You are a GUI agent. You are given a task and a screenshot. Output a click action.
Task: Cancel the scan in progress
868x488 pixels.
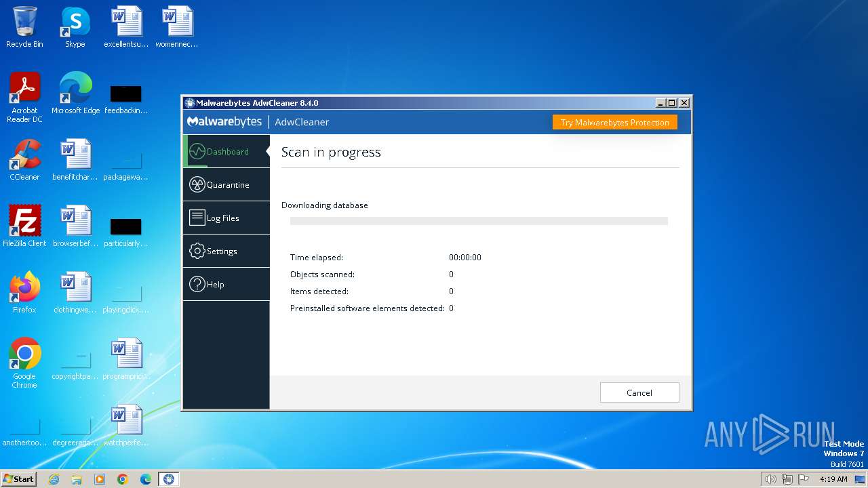[x=639, y=392]
